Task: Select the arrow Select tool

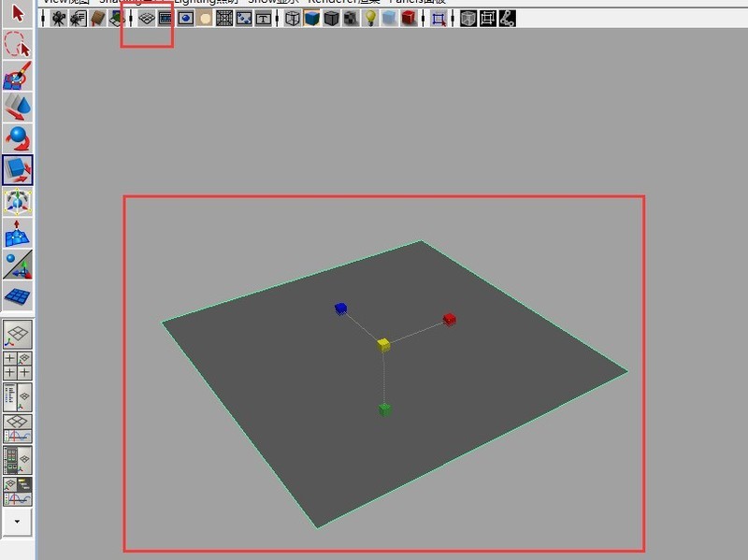Action: [x=18, y=15]
